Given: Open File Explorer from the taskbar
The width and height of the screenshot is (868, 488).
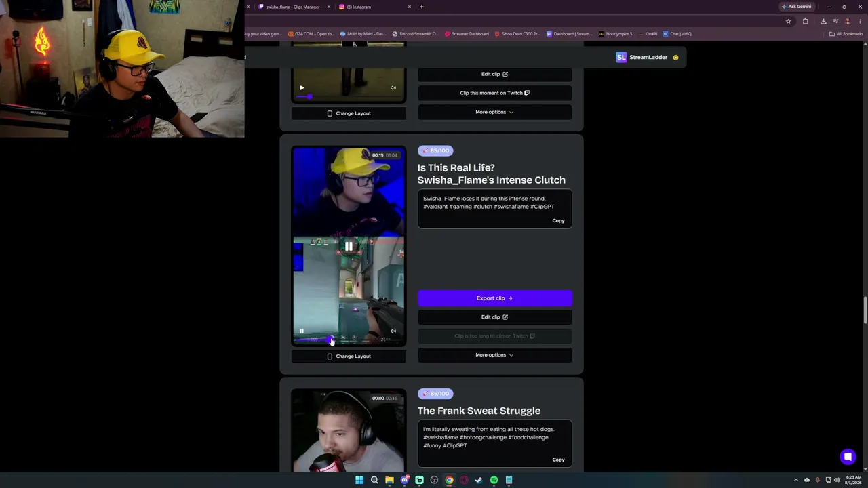Looking at the screenshot, I should click(x=389, y=480).
